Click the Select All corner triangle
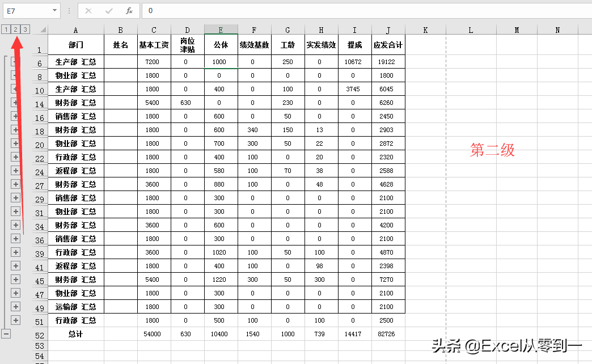This screenshot has height=364, width=592. tap(43, 29)
